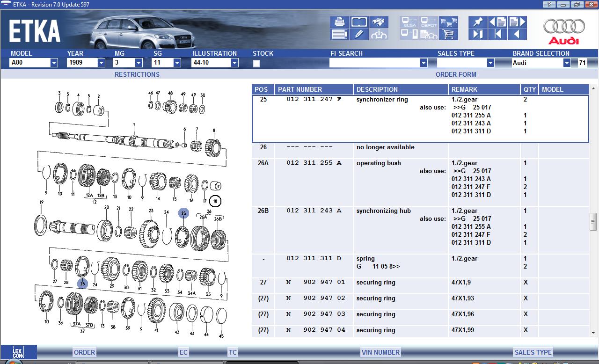Toggle the STOCK checkbox
This screenshot has width=599, height=364.
256,64
